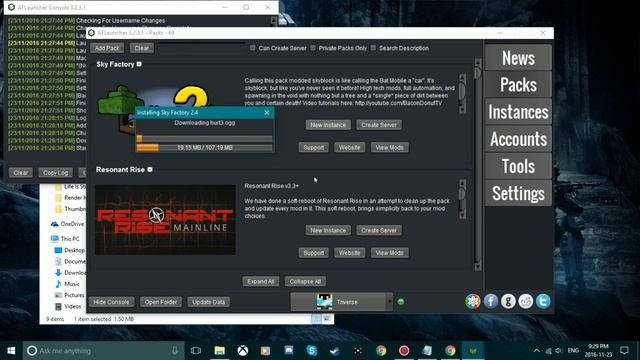The image size is (640, 360).
Task: Open the Xbox app in taskbar
Action: pyautogui.click(x=243, y=351)
